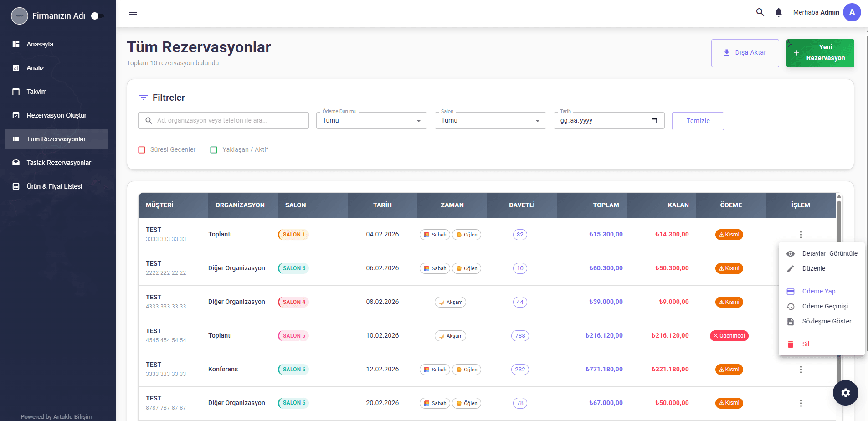
Task: Click the Yeni Rezervasyon button
Action: 820,53
